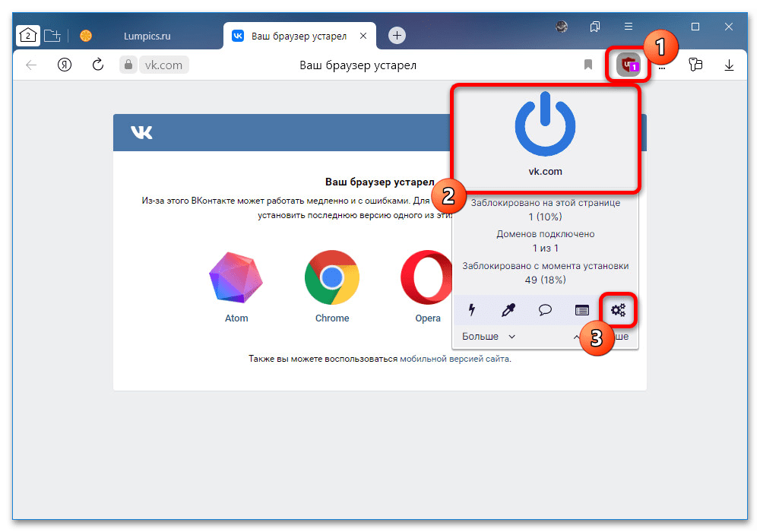Open browser profile avatar
Screen dimensions: 760x532
(x=562, y=26)
